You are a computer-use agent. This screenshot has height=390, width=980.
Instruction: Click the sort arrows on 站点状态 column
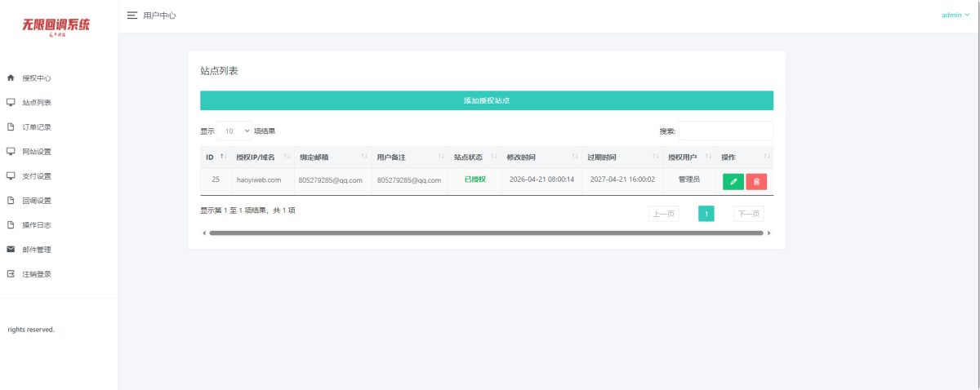pos(494,157)
